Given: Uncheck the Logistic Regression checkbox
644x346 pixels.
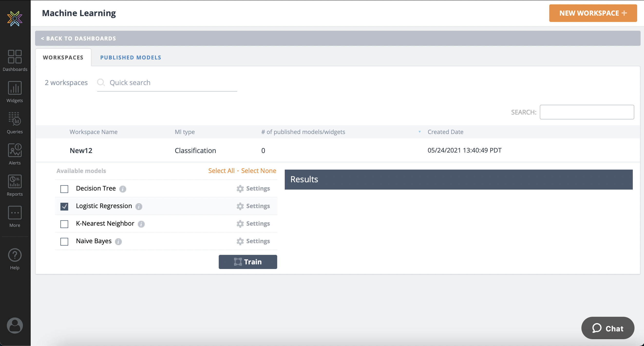Looking at the screenshot, I should pyautogui.click(x=64, y=206).
